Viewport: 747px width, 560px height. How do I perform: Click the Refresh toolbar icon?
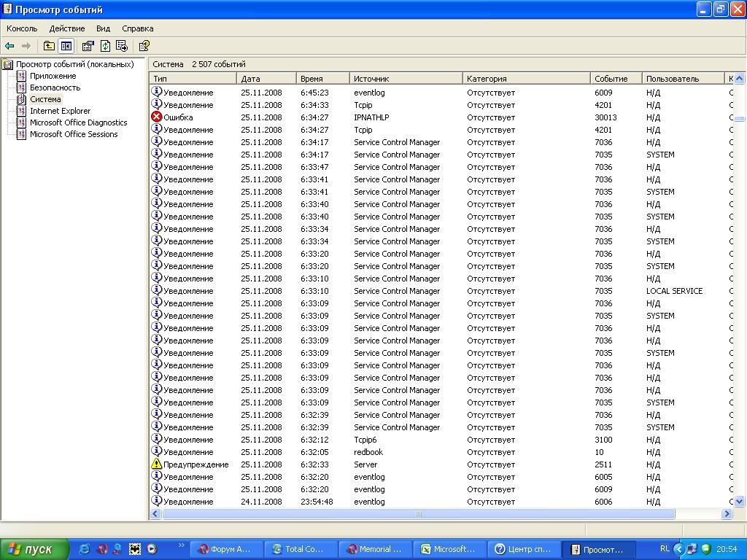click(x=105, y=46)
